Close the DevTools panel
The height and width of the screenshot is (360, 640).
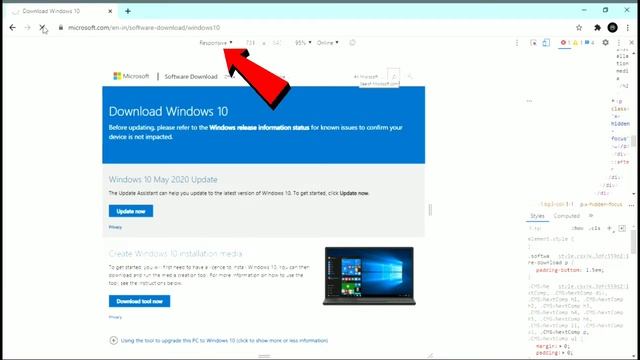(x=631, y=42)
